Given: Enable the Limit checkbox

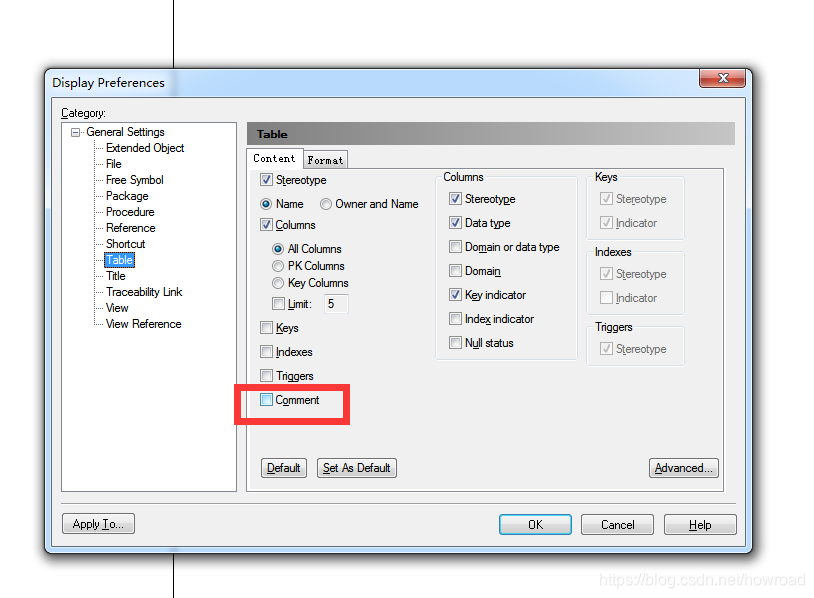Looking at the screenshot, I should (x=278, y=304).
